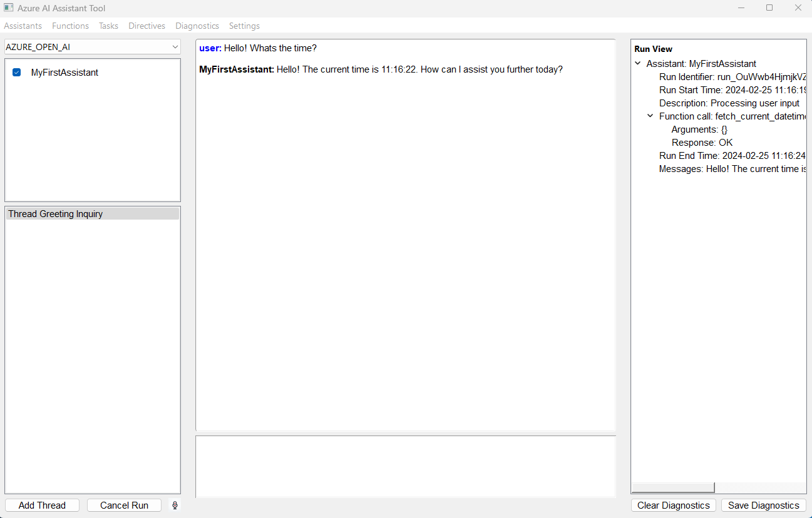Click the Run View header
Image resolution: width=812 pixels, height=518 pixels.
coord(653,49)
